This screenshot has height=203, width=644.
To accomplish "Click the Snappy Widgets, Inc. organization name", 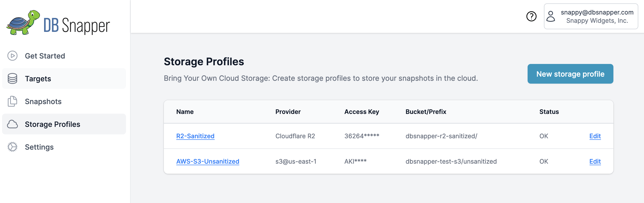I will click(x=597, y=21).
